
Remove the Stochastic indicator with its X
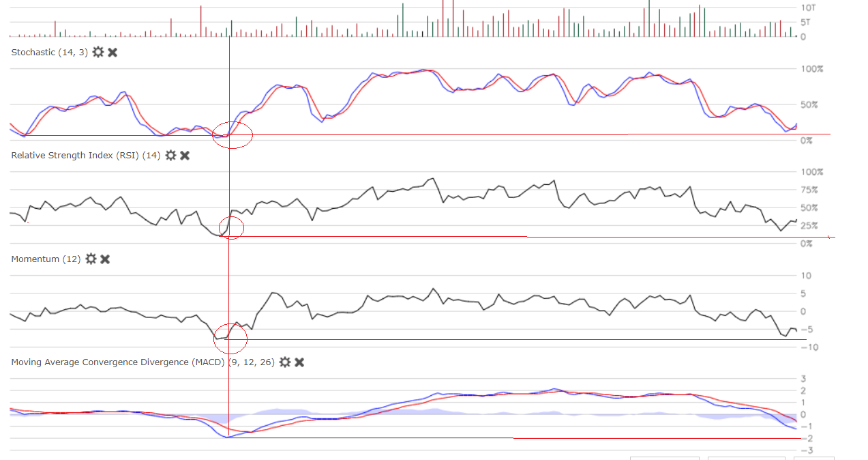click(113, 53)
